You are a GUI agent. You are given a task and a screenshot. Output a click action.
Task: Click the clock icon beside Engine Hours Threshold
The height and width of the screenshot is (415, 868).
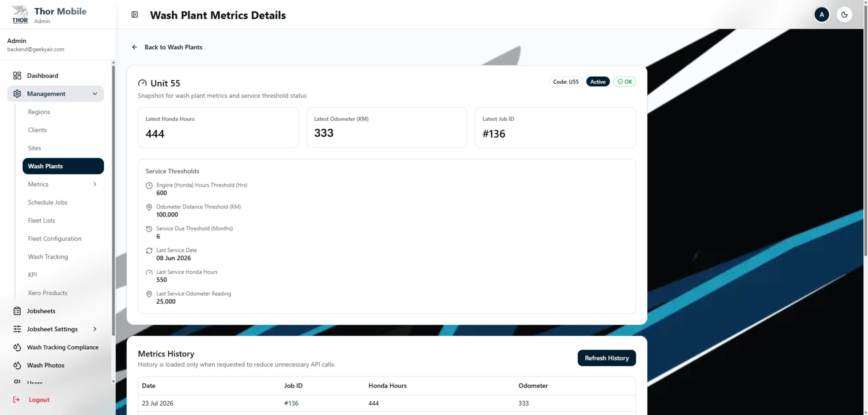(149, 185)
